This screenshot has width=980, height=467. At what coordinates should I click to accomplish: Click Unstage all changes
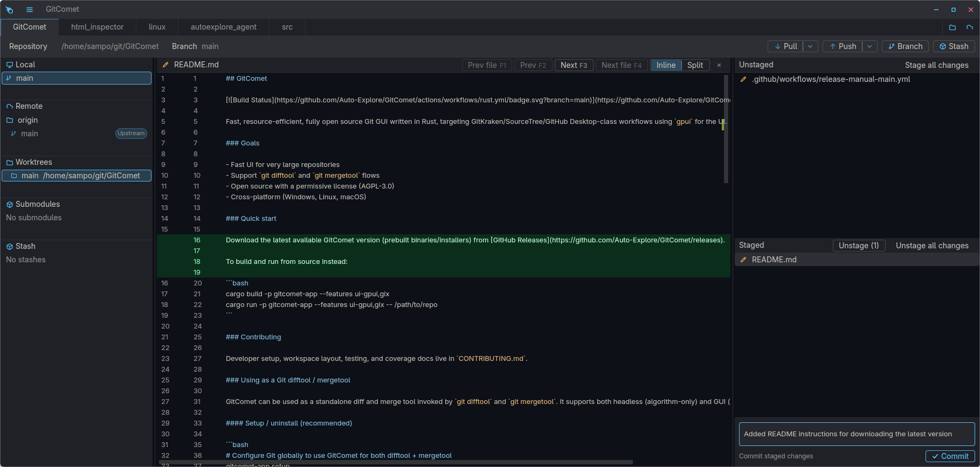point(932,246)
